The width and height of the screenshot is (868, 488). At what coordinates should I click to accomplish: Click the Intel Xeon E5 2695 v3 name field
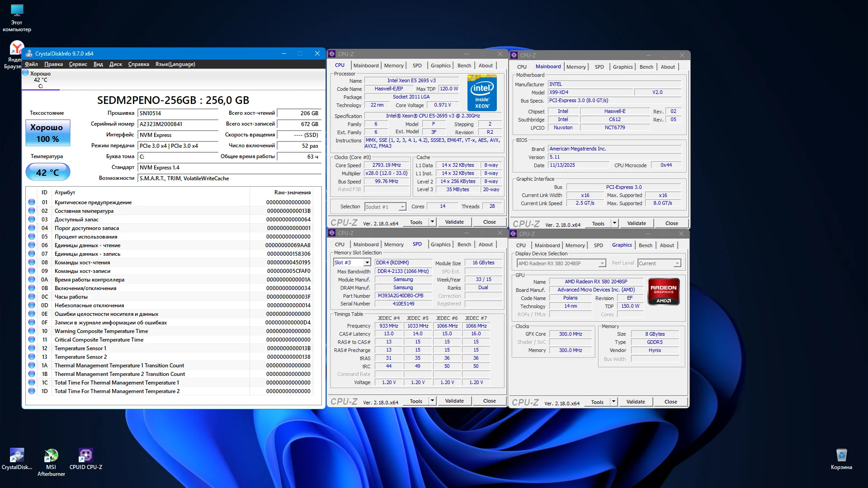pos(411,80)
